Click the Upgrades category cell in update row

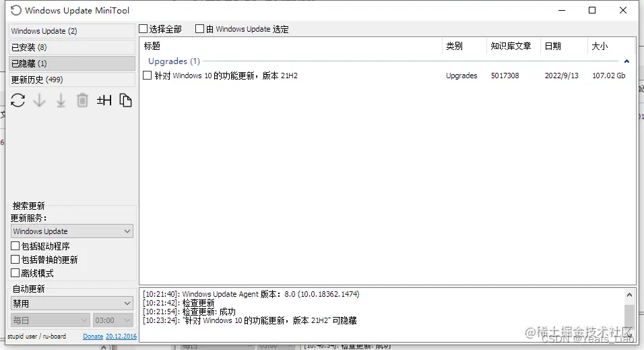click(x=461, y=76)
